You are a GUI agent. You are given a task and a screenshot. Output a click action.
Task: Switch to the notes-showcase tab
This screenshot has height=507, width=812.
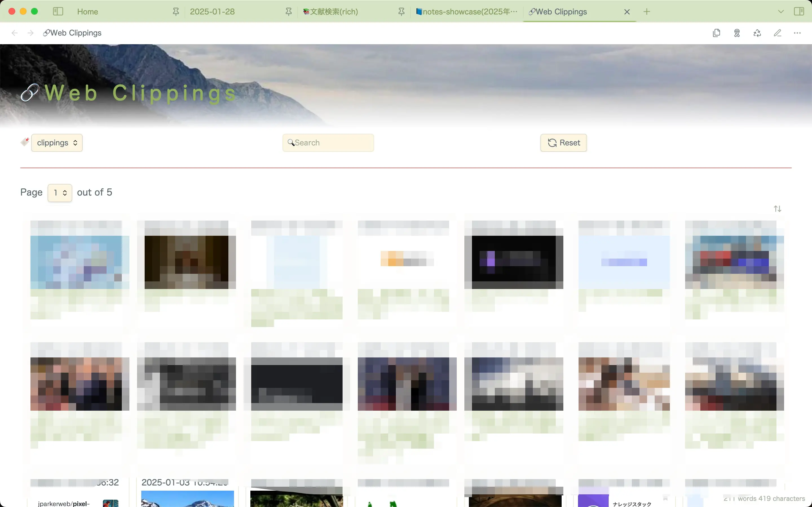466,12
